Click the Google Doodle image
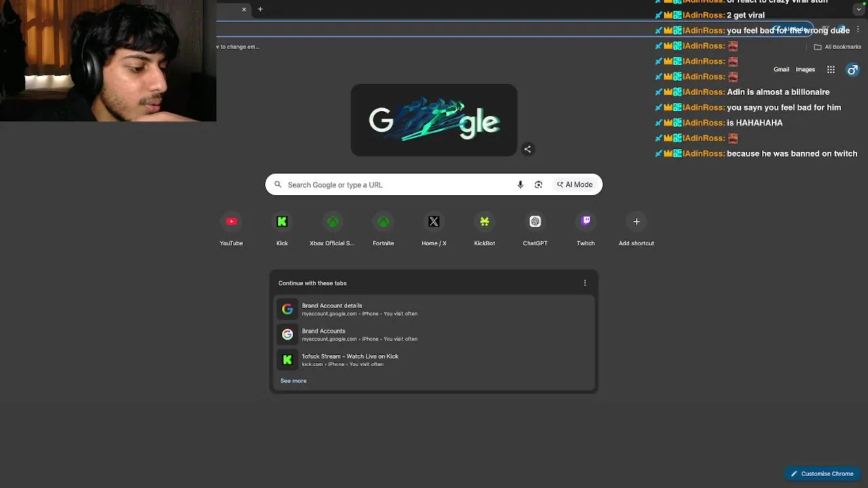868x488 pixels. [x=434, y=120]
